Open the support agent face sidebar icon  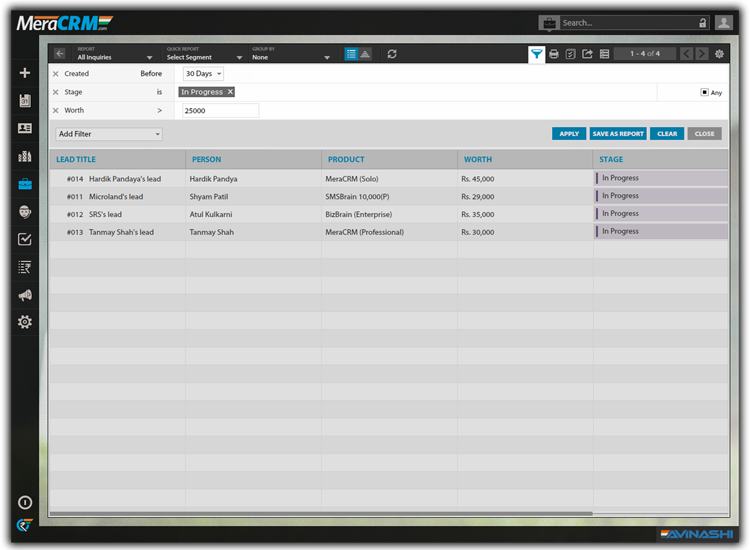click(25, 211)
